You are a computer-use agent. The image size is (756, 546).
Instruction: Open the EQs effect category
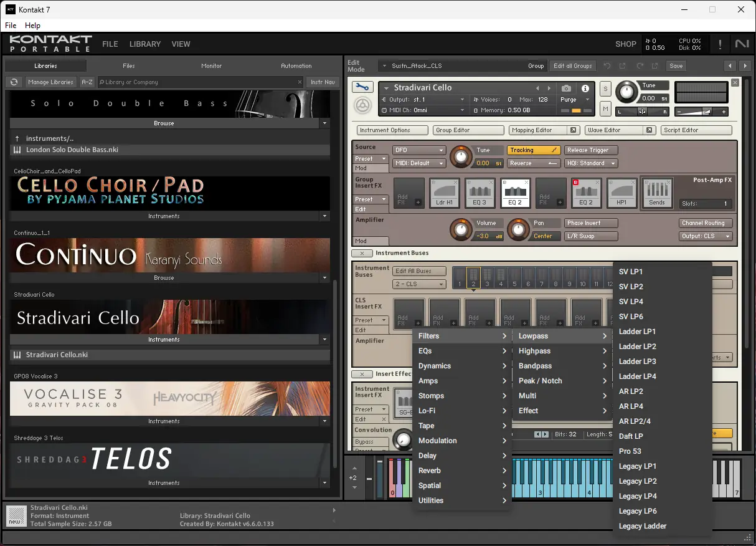point(462,351)
